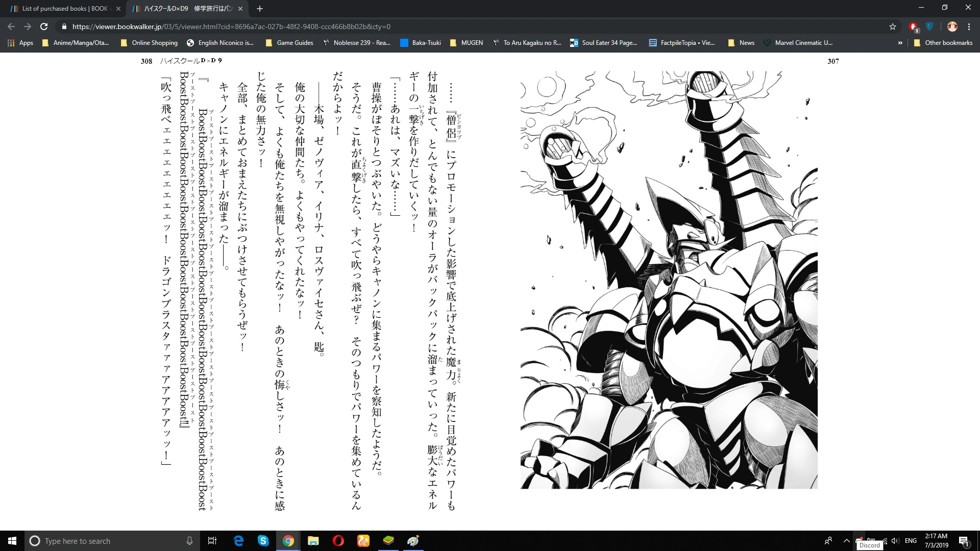Open the FactpileTopia bookmark
The height and width of the screenshot is (551, 980).
pos(682,43)
